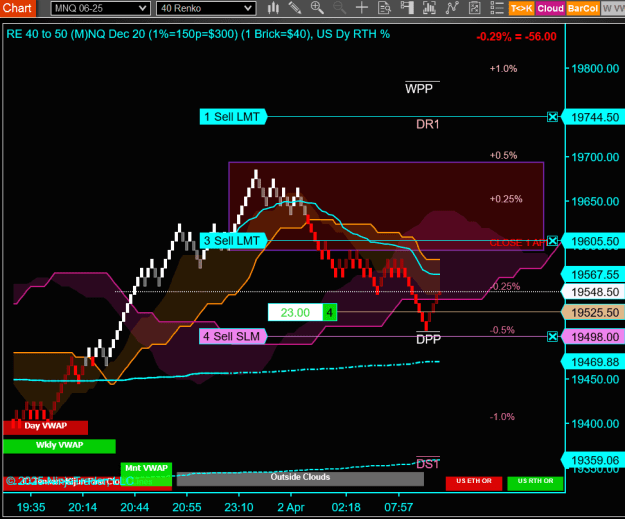
Task: Click the 4 Sell SLM order label
Action: pos(232,337)
